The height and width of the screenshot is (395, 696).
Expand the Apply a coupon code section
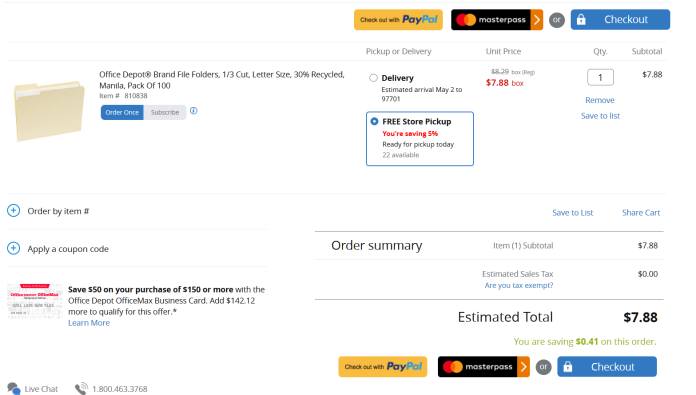(x=13, y=248)
